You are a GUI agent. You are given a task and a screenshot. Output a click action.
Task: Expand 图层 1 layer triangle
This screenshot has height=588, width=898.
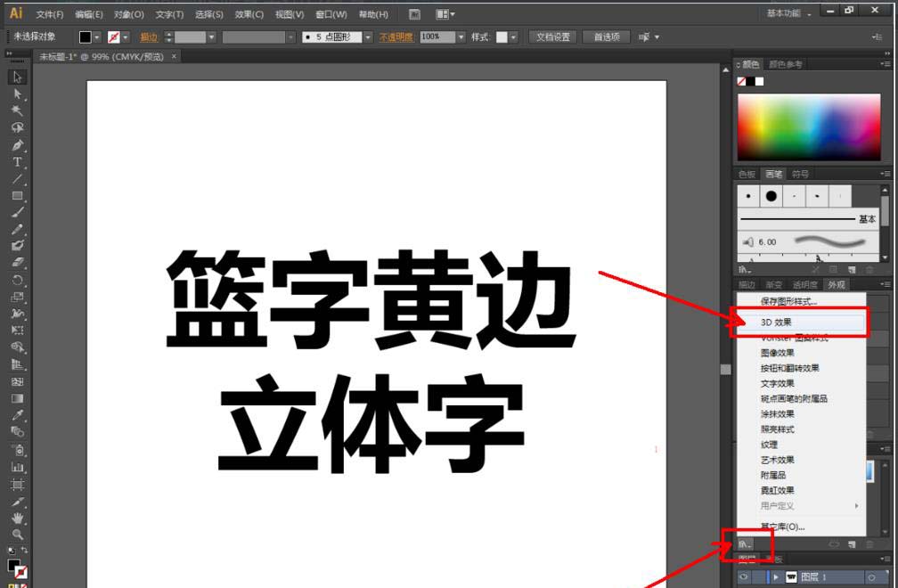tap(776, 577)
